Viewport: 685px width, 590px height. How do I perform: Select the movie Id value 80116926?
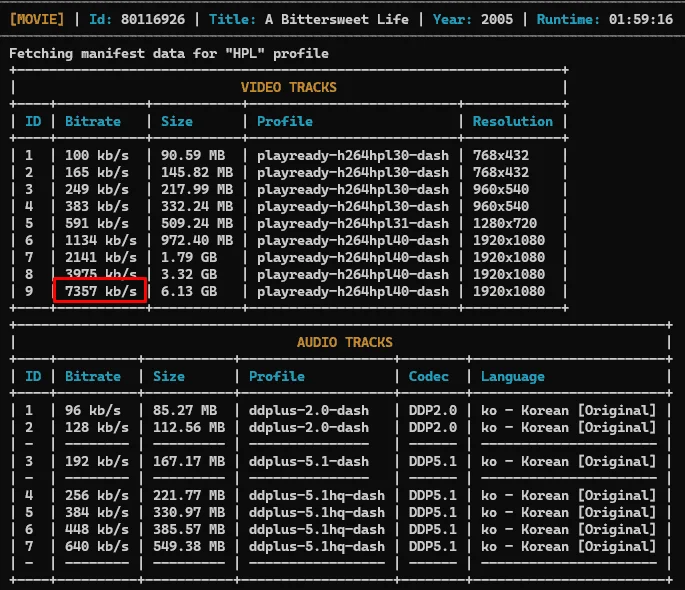pos(153,19)
